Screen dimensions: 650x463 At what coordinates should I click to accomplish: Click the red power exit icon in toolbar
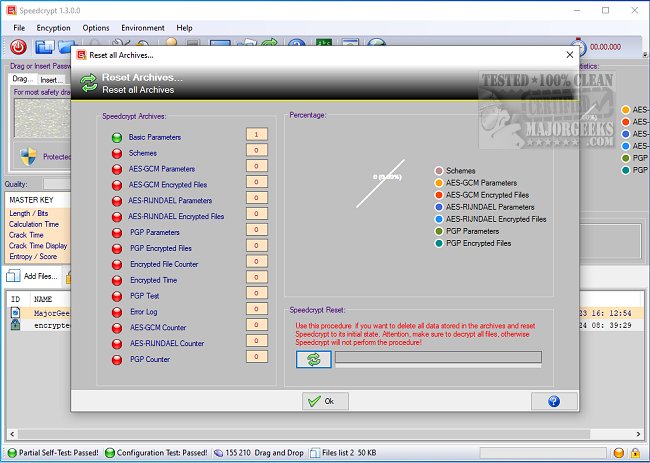tap(18, 47)
